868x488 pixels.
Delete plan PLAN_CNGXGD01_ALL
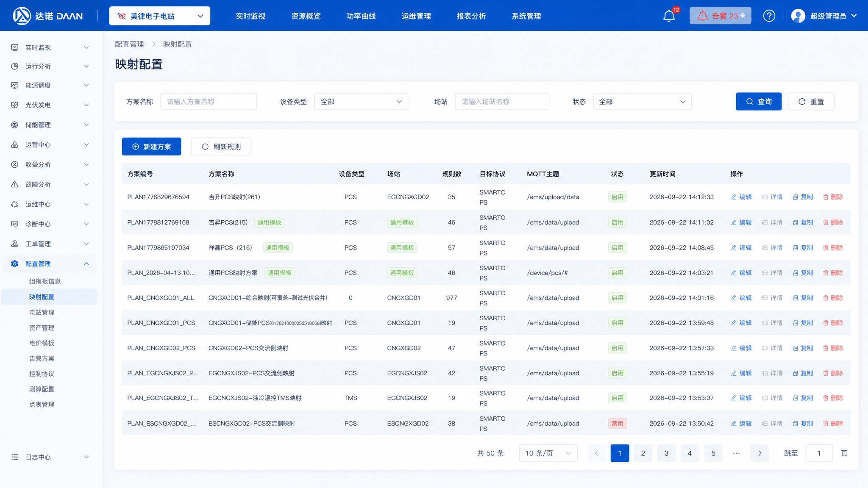(833, 298)
